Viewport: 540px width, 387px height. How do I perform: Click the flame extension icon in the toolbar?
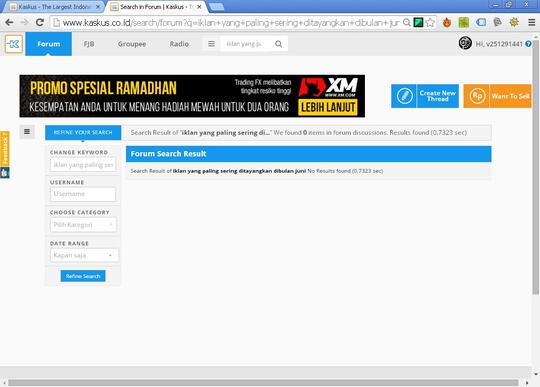click(447, 23)
